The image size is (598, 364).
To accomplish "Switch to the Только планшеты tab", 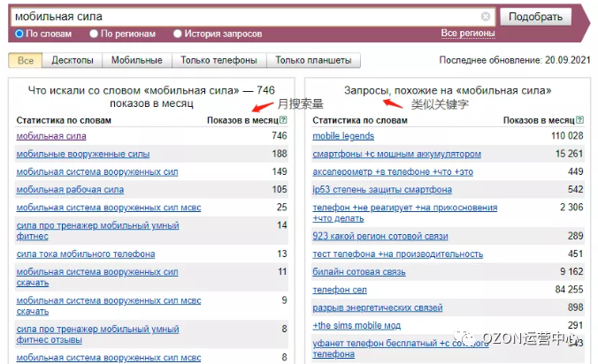I will click(x=313, y=61).
